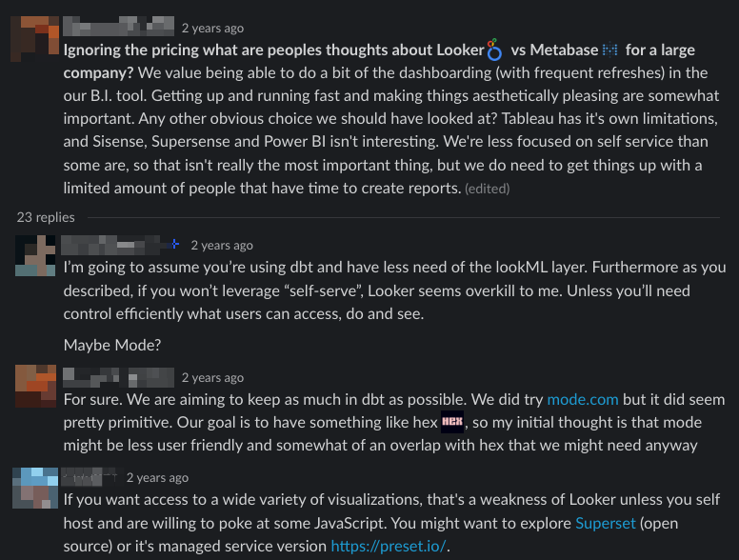Click the author name above the Superset reply
This screenshot has width=739, height=560.
point(90,477)
